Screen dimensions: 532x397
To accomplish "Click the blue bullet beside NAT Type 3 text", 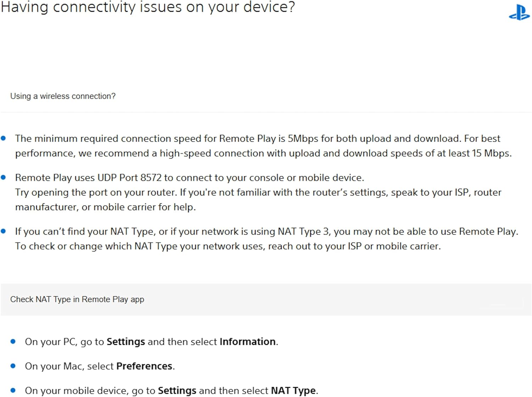I will pyautogui.click(x=4, y=231).
